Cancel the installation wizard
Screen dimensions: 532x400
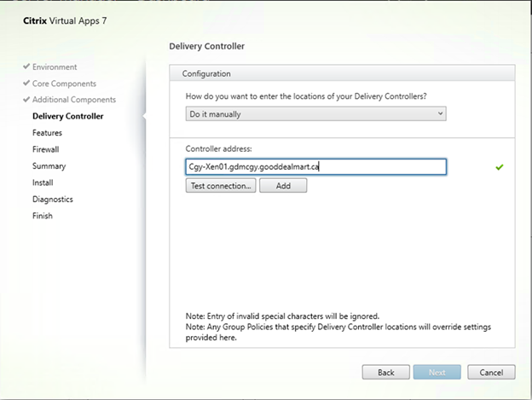coord(491,373)
